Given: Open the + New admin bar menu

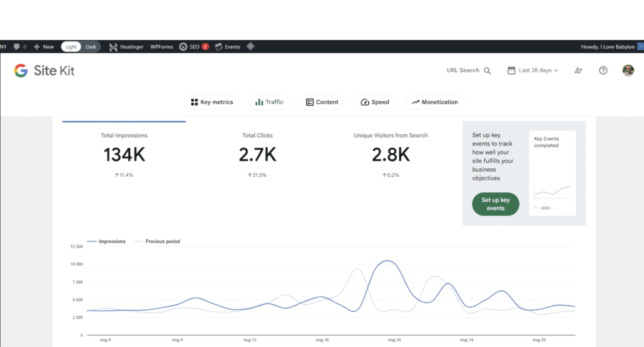Looking at the screenshot, I should pyautogui.click(x=44, y=47).
